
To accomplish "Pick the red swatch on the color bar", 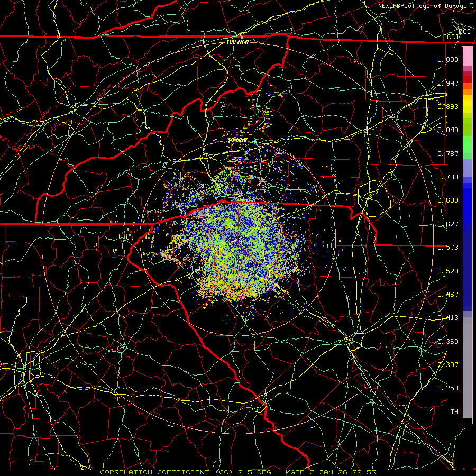I will tap(467, 79).
